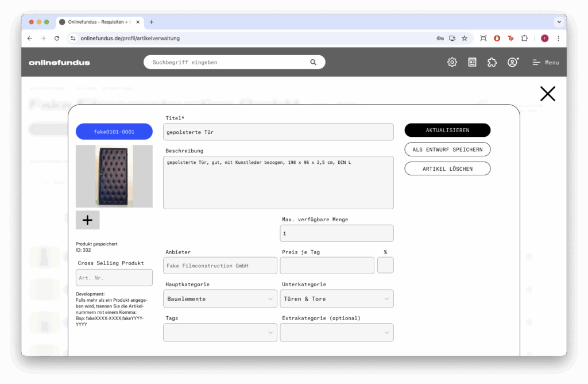Click the list/news icon in header
The image size is (588, 384).
pos(472,62)
